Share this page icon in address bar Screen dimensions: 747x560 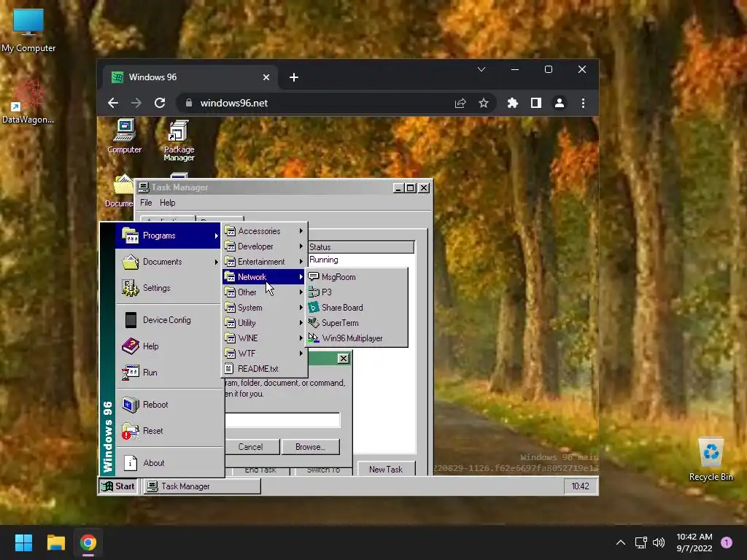pyautogui.click(x=460, y=103)
